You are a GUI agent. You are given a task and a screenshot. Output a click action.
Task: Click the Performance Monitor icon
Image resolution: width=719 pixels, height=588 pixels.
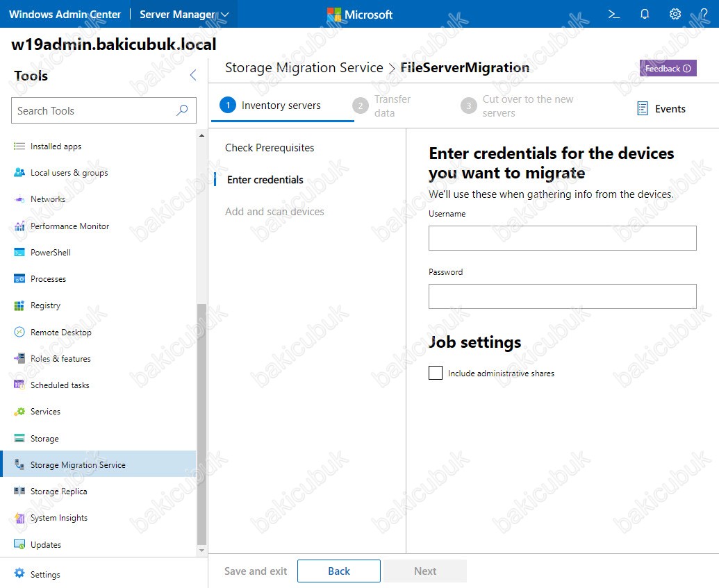(19, 226)
